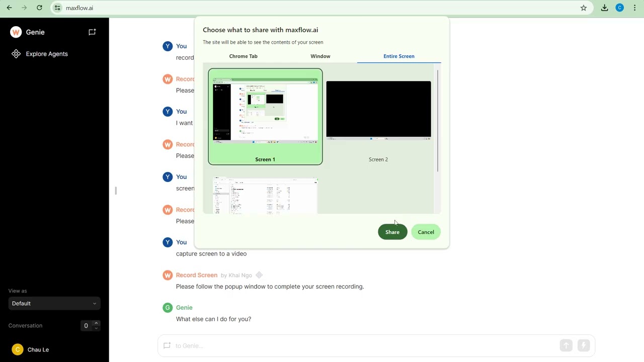Click the send arrow button

pyautogui.click(x=566, y=345)
